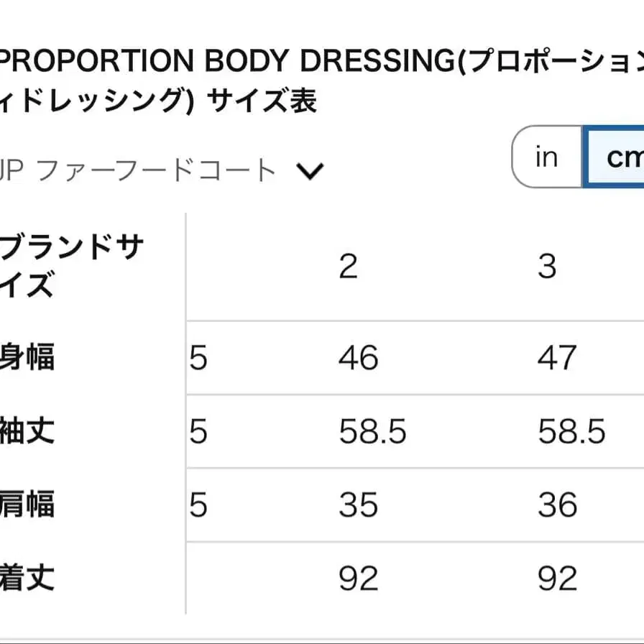Click the PROPORTION BODY DRESSING サイズ表 title
The image size is (644, 644).
coord(322,81)
